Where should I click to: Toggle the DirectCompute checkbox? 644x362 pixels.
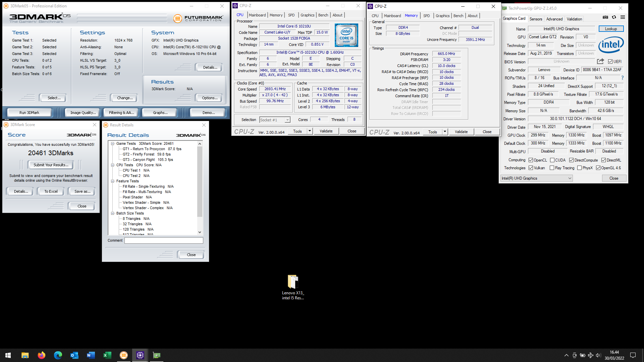(571, 160)
